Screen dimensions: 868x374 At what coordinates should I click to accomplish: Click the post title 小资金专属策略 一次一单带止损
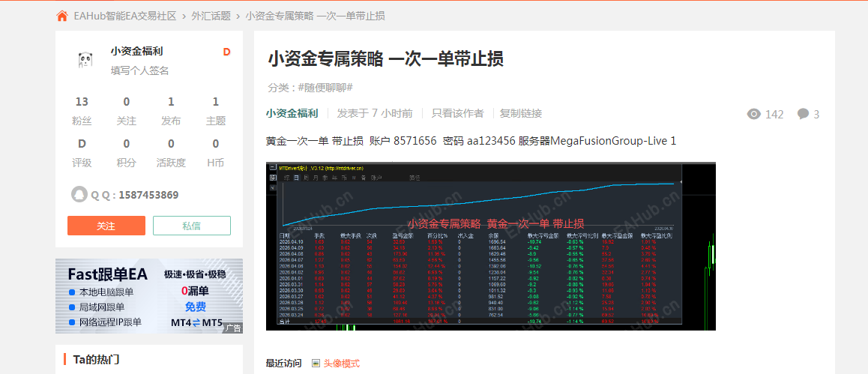tap(385, 59)
